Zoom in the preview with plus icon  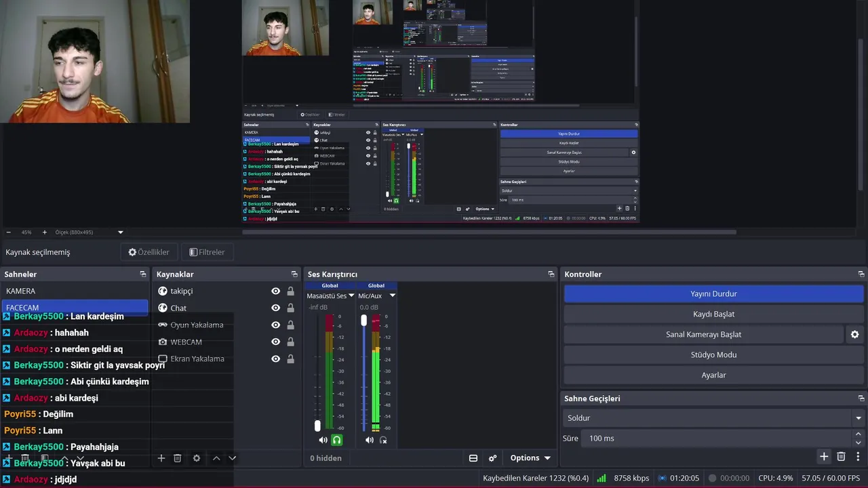tap(45, 232)
